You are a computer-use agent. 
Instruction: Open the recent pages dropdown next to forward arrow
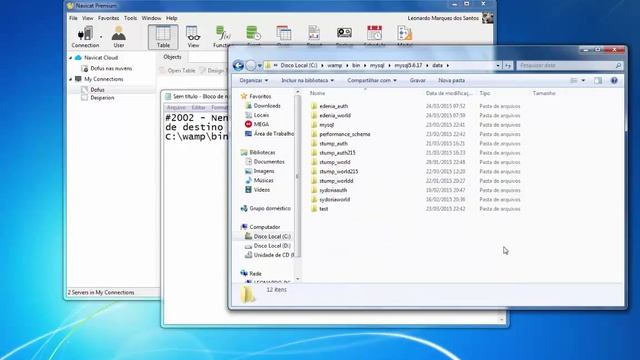point(260,66)
